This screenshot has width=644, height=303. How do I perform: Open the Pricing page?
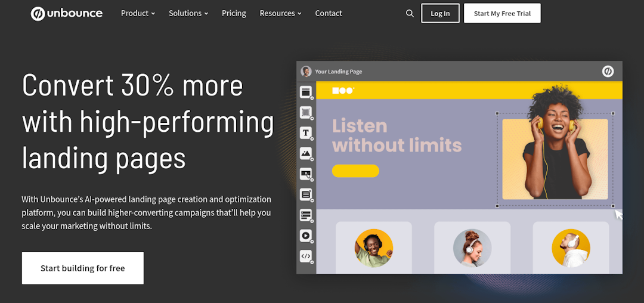(234, 14)
